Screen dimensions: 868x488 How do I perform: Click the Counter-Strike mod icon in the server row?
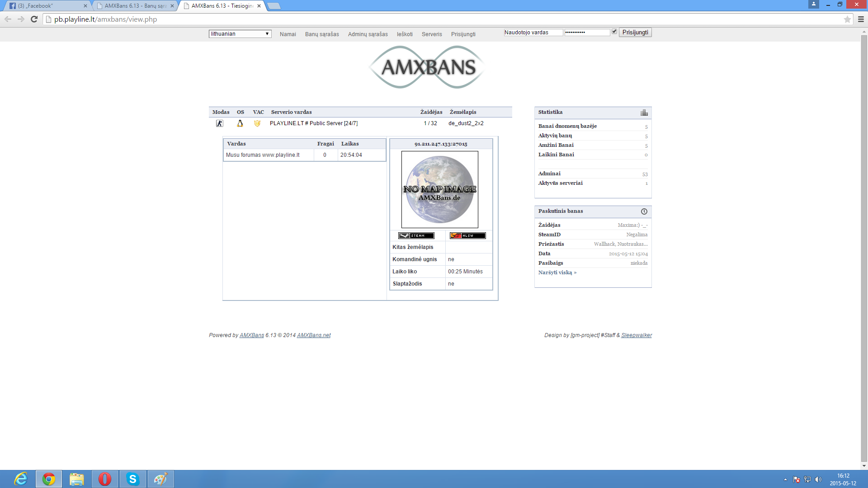[x=220, y=123]
